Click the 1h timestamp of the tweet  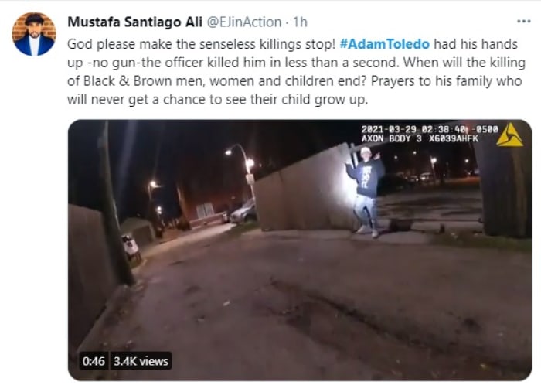coord(300,22)
